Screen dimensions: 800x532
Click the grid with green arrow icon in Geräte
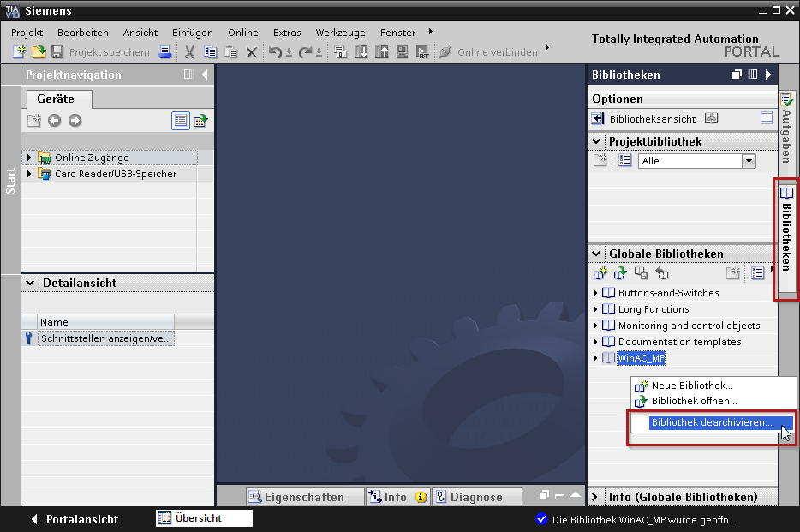(x=200, y=121)
